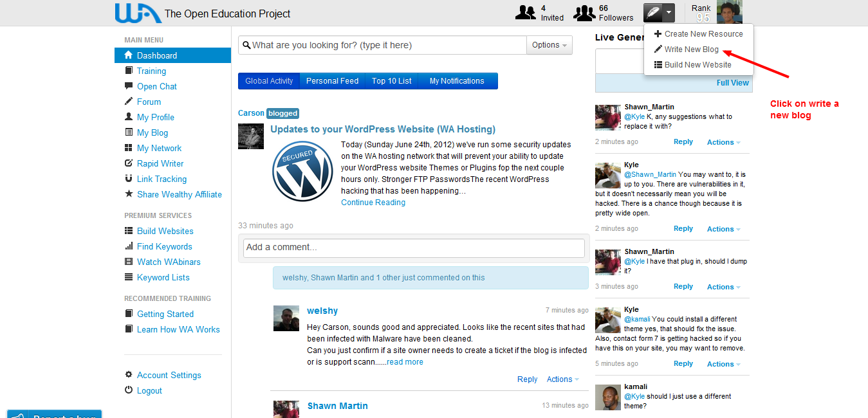
Task: Click the Forum pencil icon
Action: tap(129, 102)
